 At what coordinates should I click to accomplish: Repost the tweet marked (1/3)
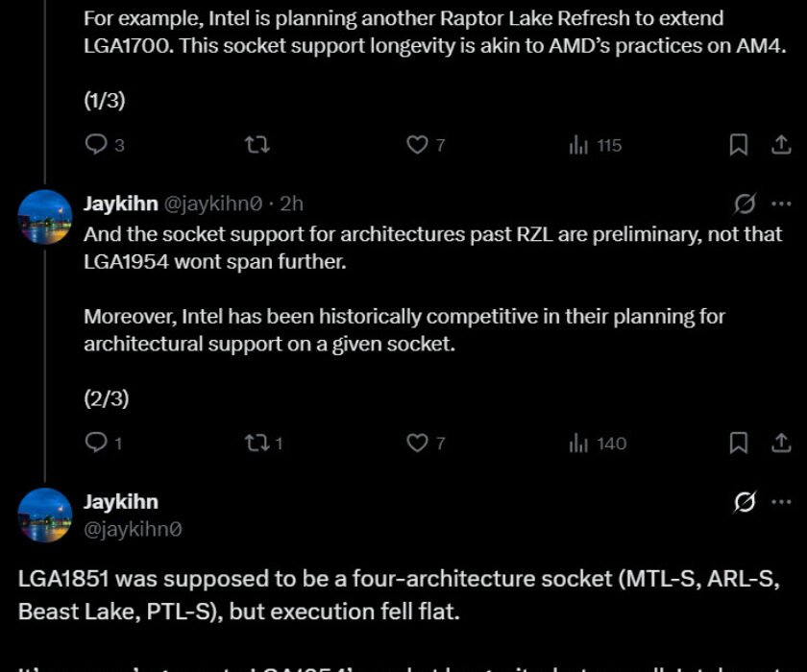pyautogui.click(x=255, y=144)
